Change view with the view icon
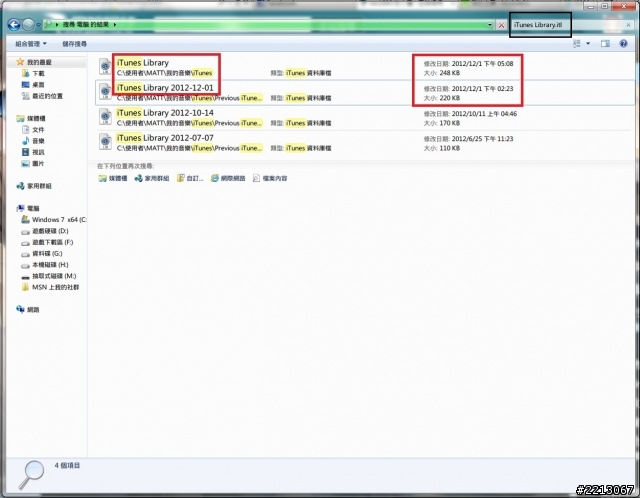The height and width of the screenshot is (498, 640). (x=577, y=43)
